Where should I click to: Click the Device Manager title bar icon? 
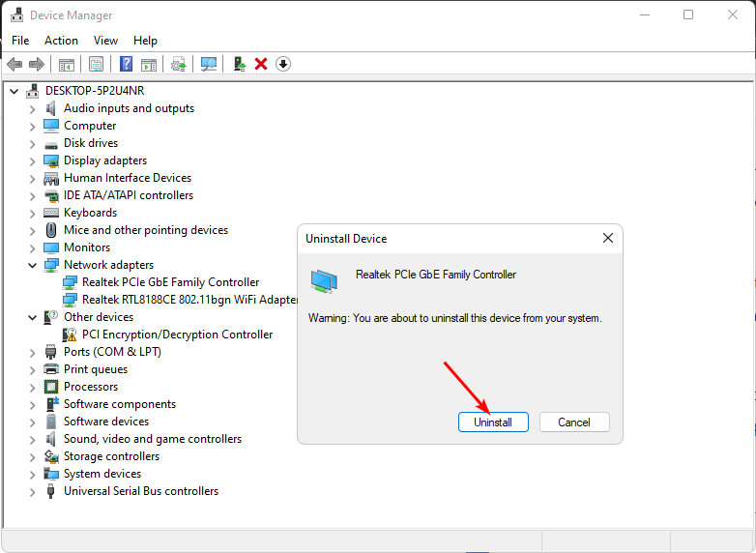[16, 15]
